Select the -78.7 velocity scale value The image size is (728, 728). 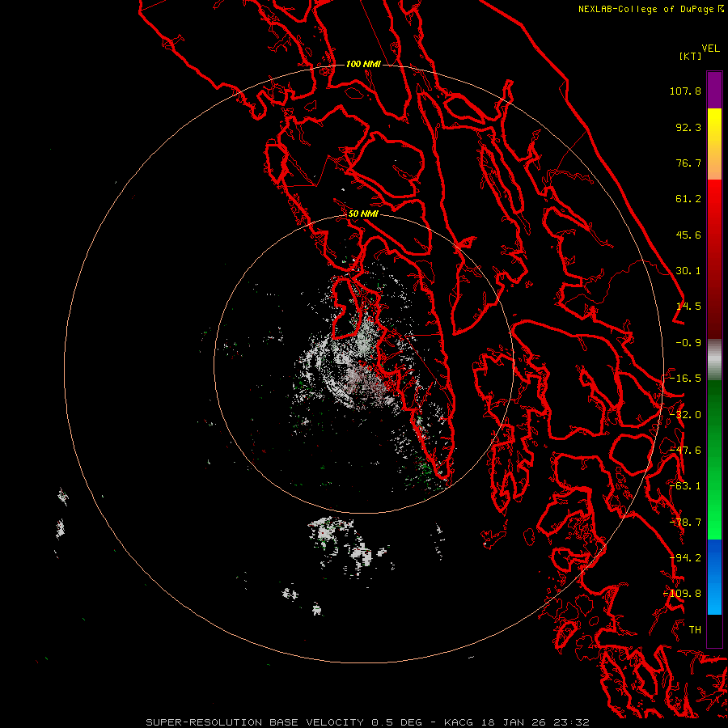[x=685, y=523]
